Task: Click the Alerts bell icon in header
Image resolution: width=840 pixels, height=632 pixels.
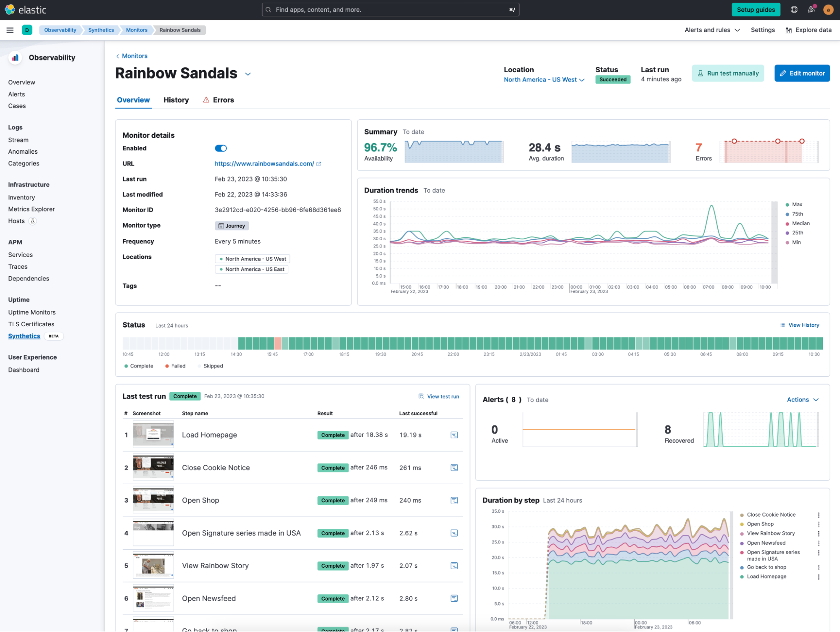Action: pos(811,9)
